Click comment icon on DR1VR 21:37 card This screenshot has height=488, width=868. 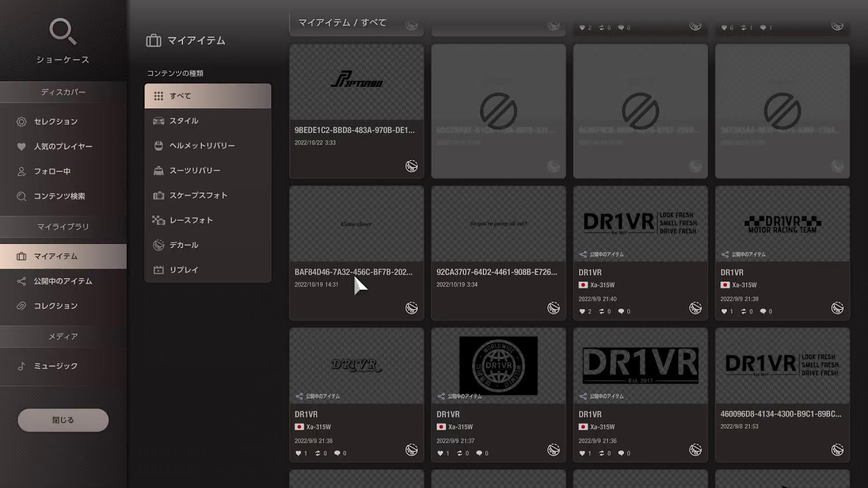pyautogui.click(x=479, y=453)
